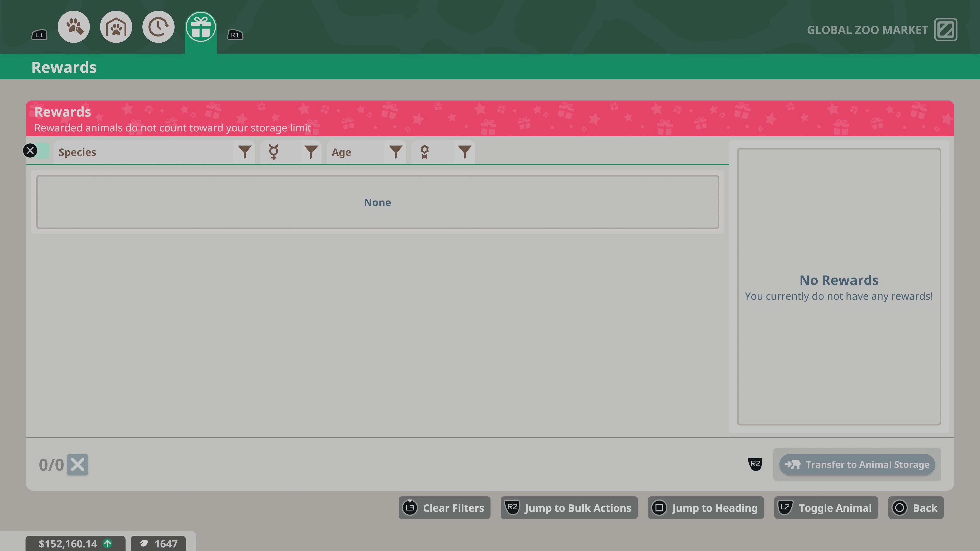Sort by the gender symbol column

coord(281,152)
